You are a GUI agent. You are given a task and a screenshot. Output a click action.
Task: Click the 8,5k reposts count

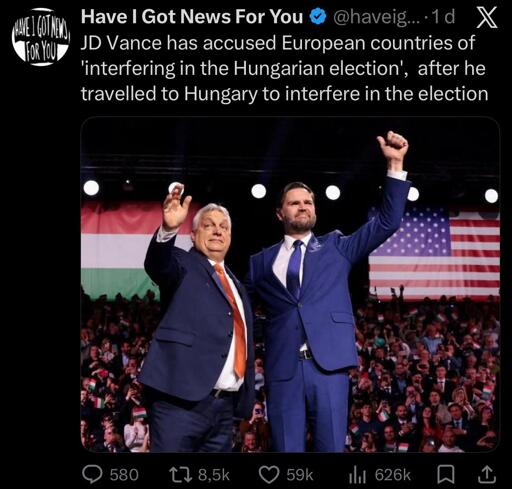pyautogui.click(x=214, y=475)
